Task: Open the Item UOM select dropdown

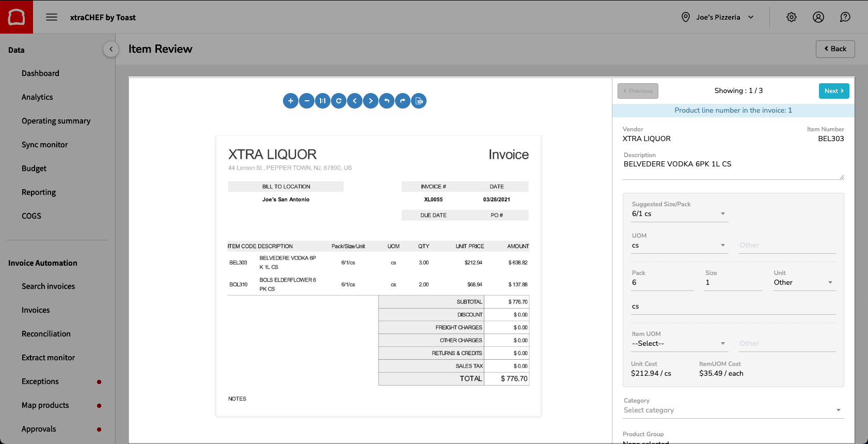Action: click(x=678, y=344)
